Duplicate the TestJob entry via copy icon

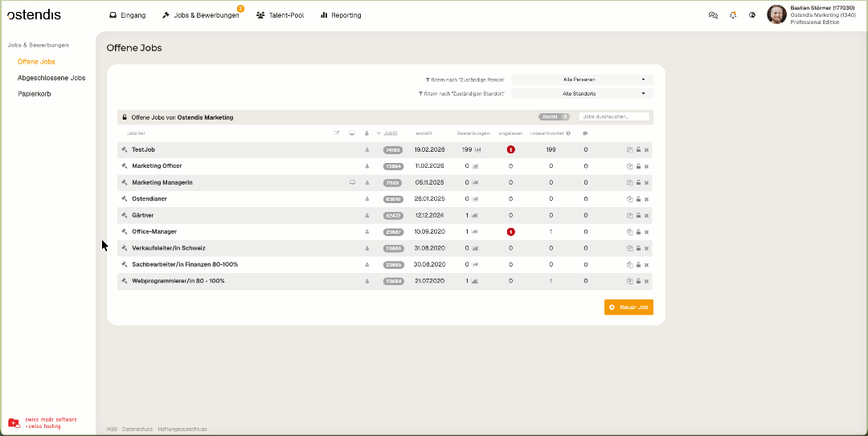[630, 149]
